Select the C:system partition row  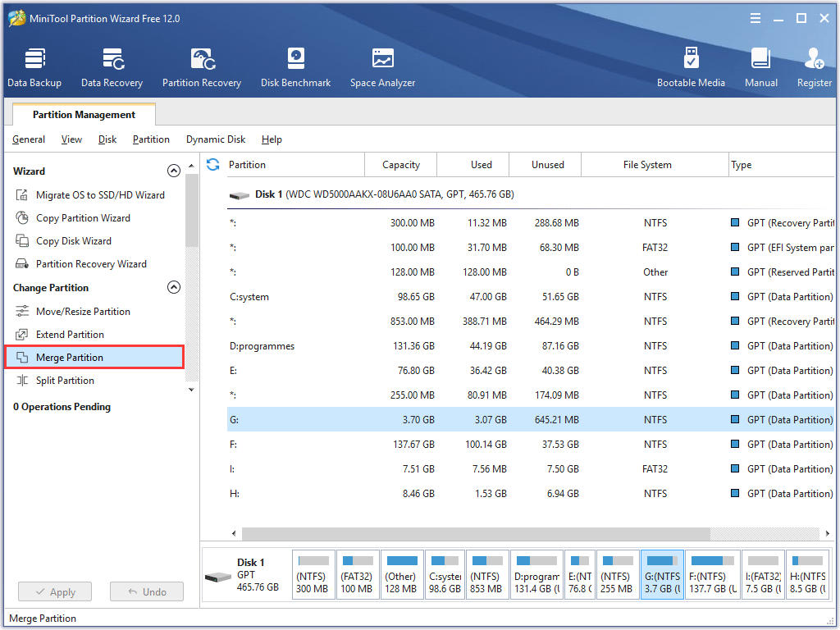[x=531, y=297]
